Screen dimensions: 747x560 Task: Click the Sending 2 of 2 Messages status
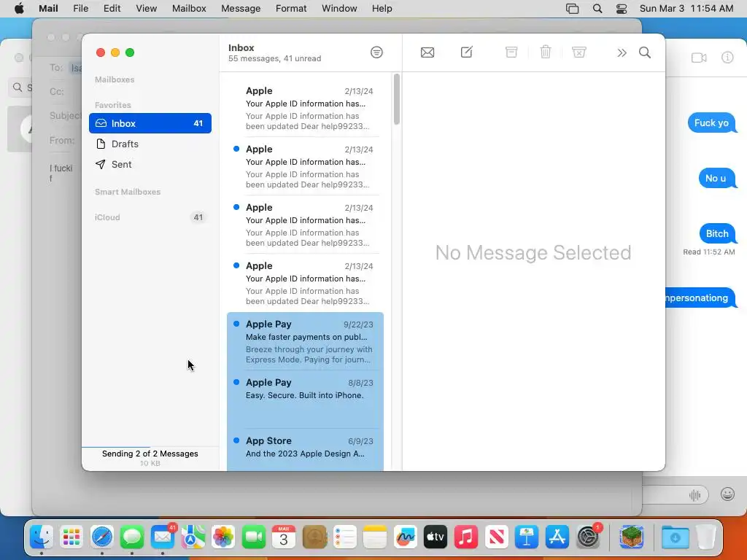click(x=150, y=454)
